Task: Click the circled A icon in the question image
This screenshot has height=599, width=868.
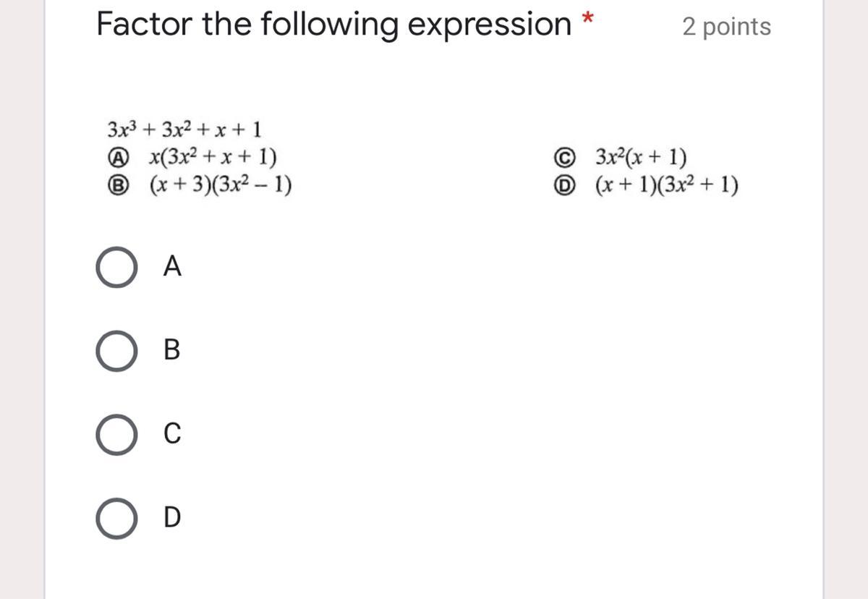Action: click(x=124, y=157)
